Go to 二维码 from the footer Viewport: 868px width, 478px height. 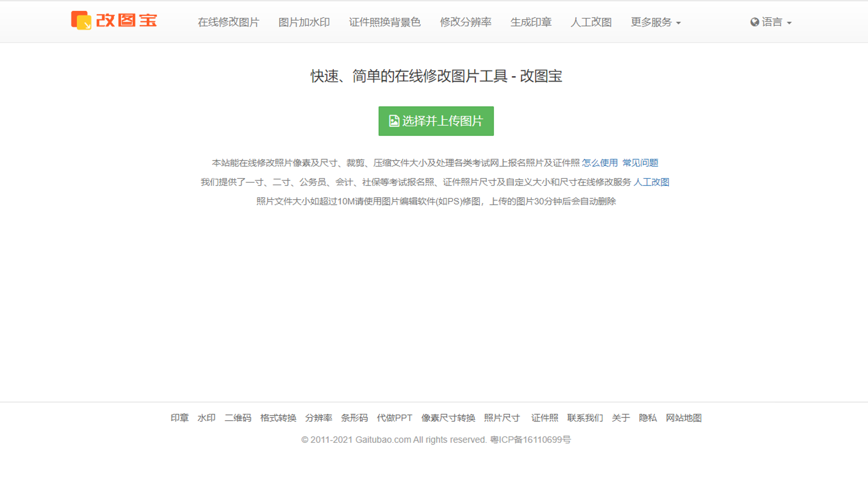[238, 418]
